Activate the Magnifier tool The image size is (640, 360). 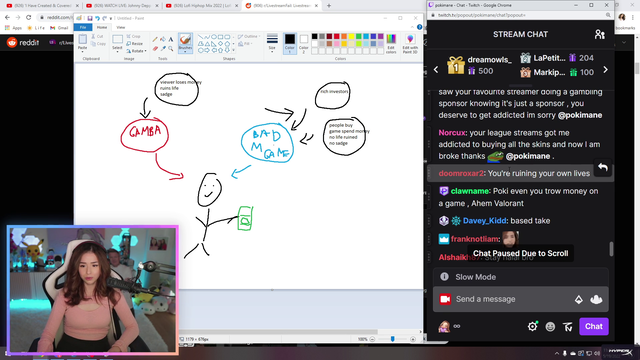pos(171,49)
